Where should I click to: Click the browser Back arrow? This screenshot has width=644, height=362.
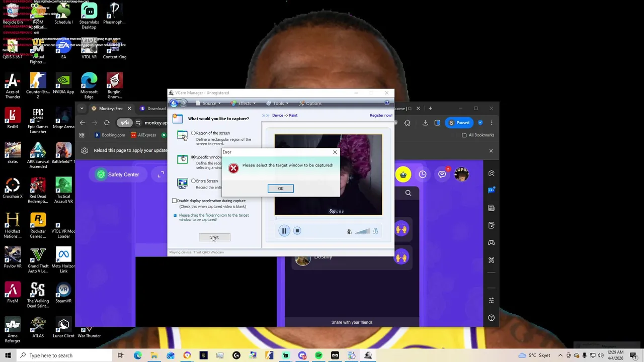(x=83, y=123)
